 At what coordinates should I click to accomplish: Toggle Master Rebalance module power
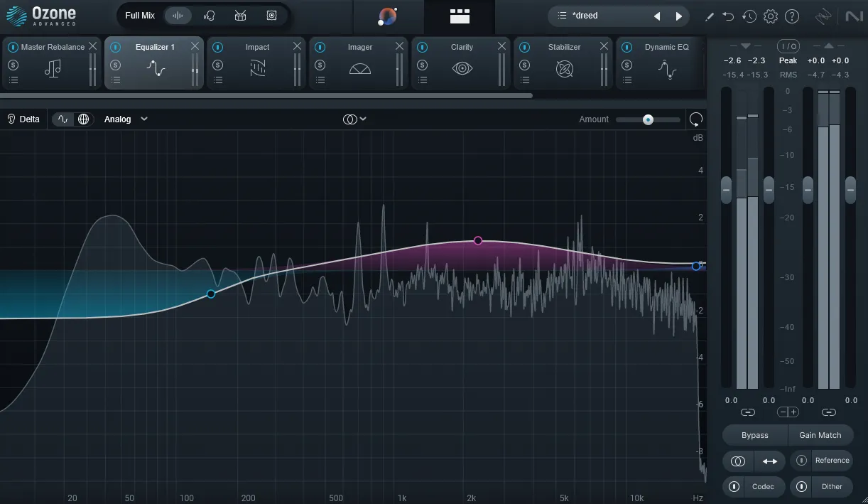pyautogui.click(x=13, y=47)
